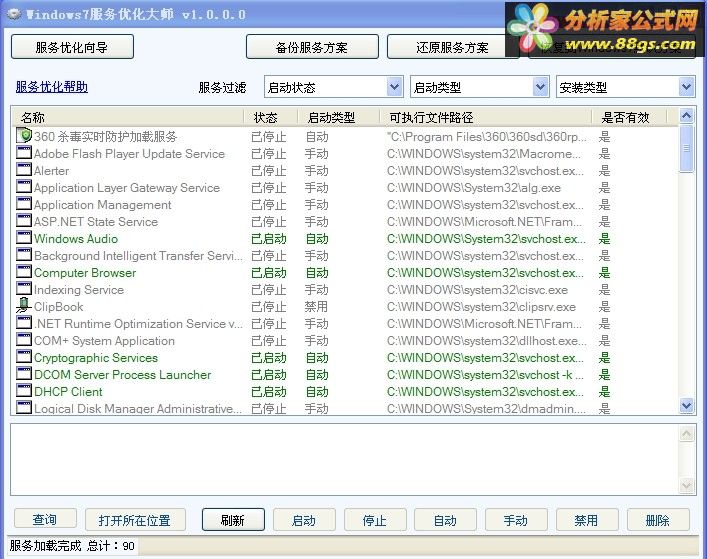707x559 pixels.
Task: Click the Alerter service row icon
Action: [24, 170]
